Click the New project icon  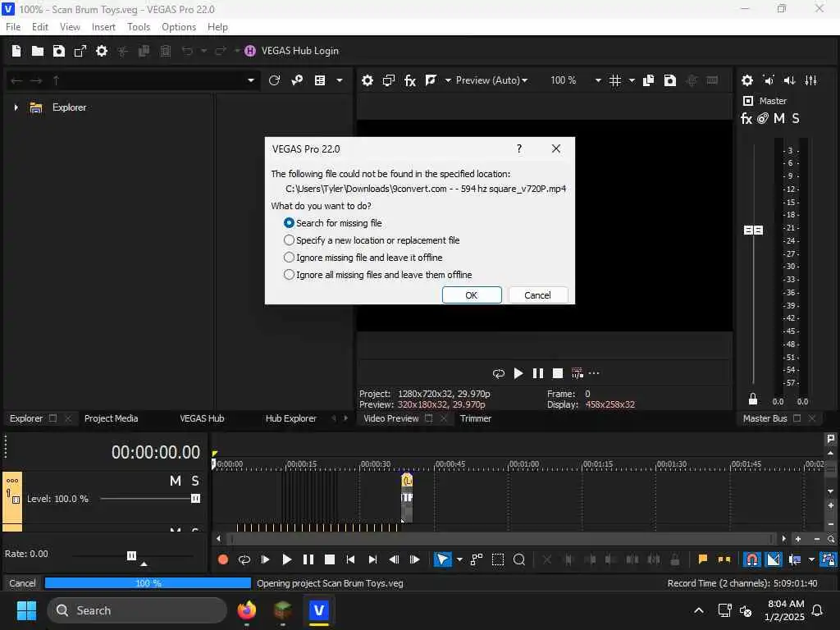(x=16, y=51)
